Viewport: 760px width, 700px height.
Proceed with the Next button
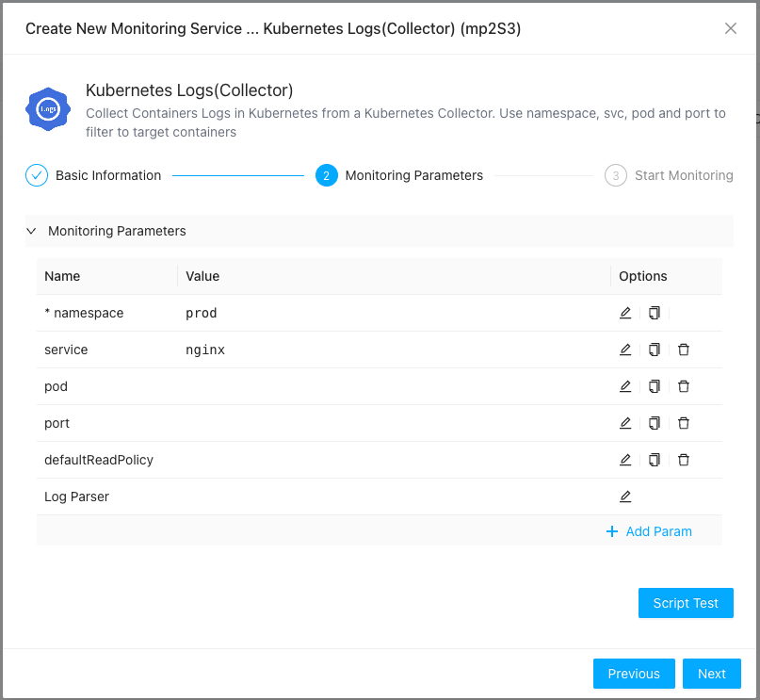[x=711, y=674]
